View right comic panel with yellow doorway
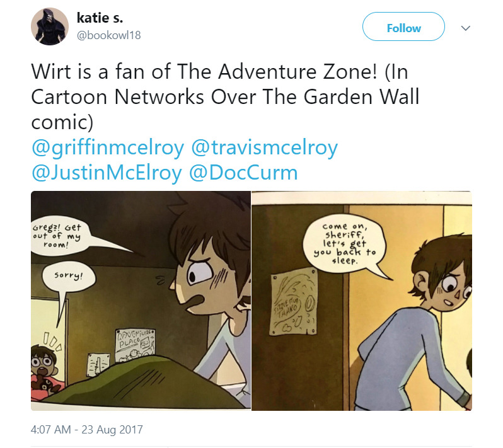The width and height of the screenshot is (503, 448). click(362, 301)
